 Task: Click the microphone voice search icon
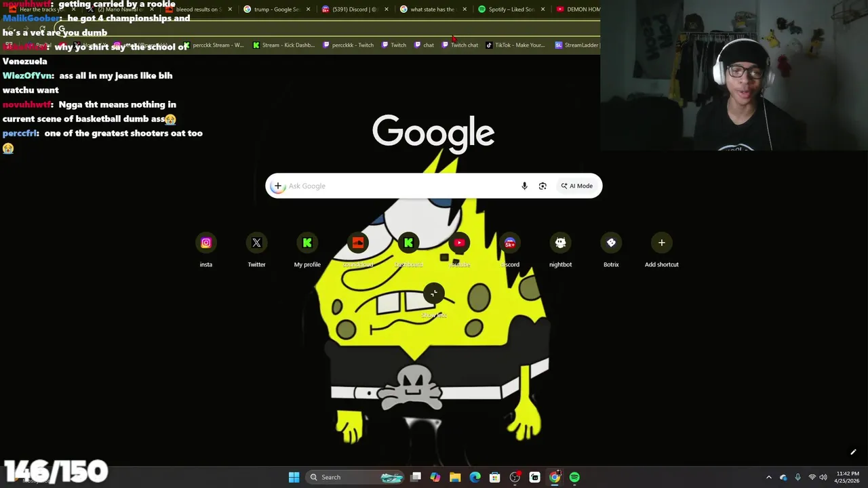524,186
